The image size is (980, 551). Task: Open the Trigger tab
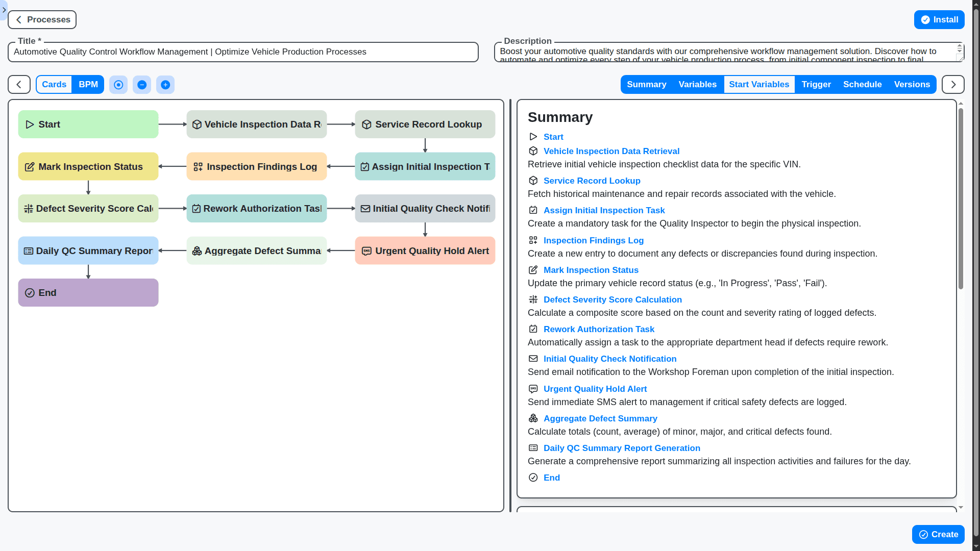click(816, 84)
